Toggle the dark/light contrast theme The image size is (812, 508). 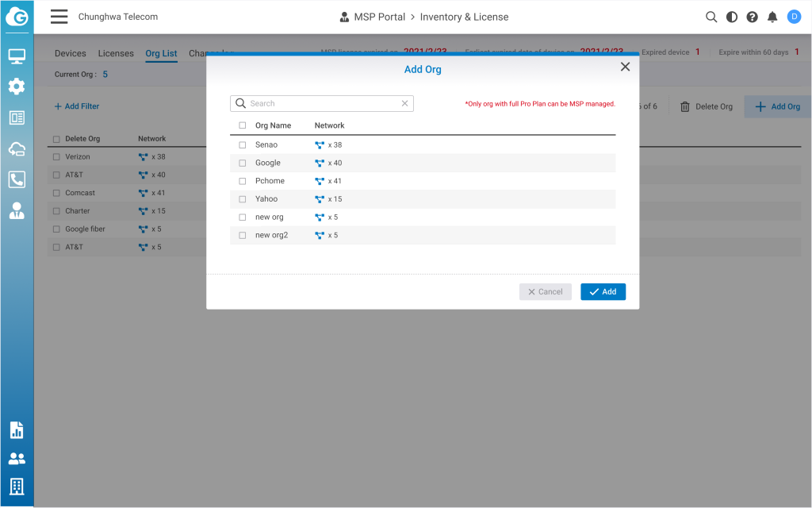pos(731,16)
